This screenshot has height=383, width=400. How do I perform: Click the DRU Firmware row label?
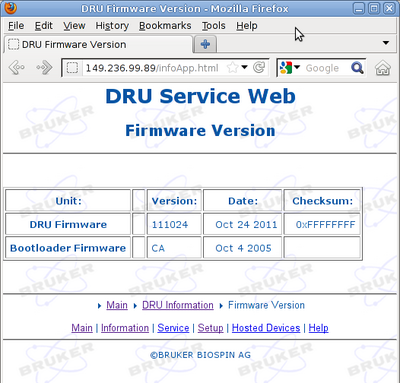coord(68,224)
